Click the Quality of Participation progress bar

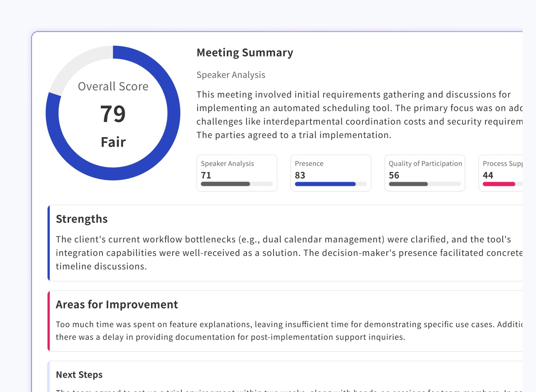click(425, 184)
